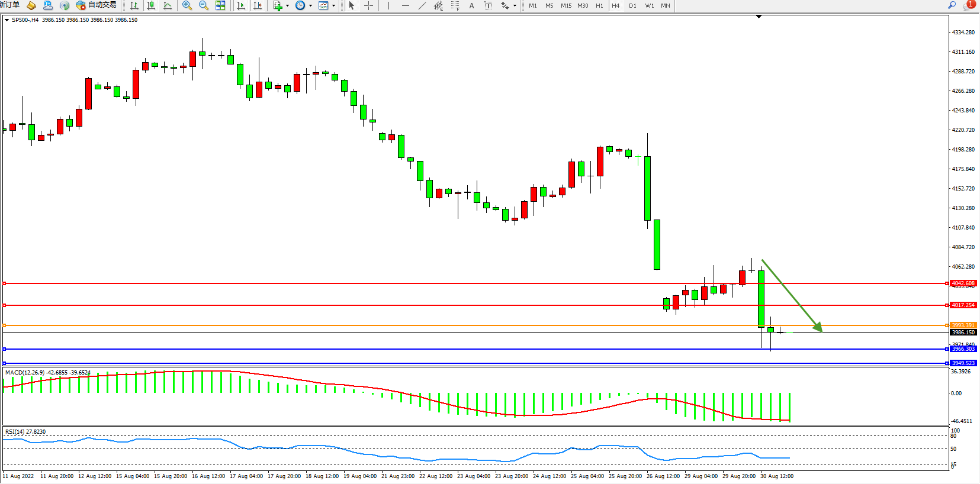Open the chart templates dropdown arrow
Screen dimensions: 980x484
334,5
